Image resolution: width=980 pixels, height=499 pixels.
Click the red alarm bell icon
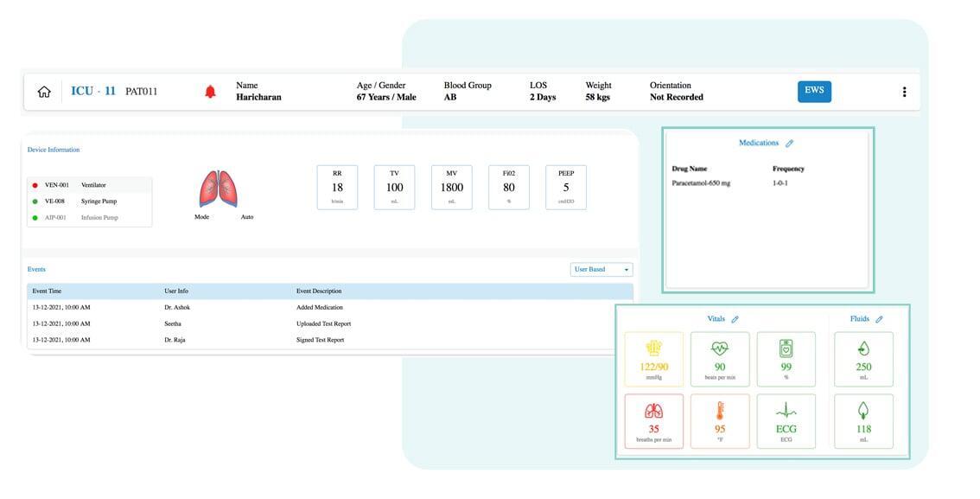point(210,92)
